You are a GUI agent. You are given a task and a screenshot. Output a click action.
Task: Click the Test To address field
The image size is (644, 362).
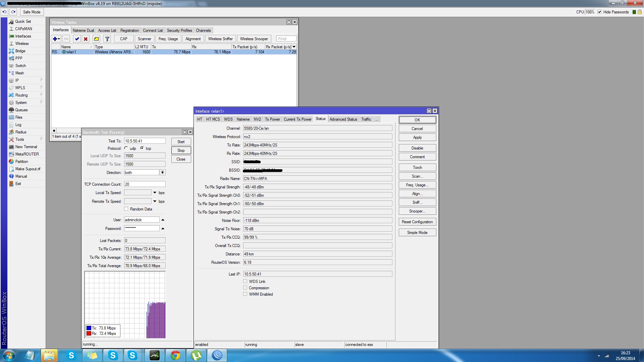145,141
